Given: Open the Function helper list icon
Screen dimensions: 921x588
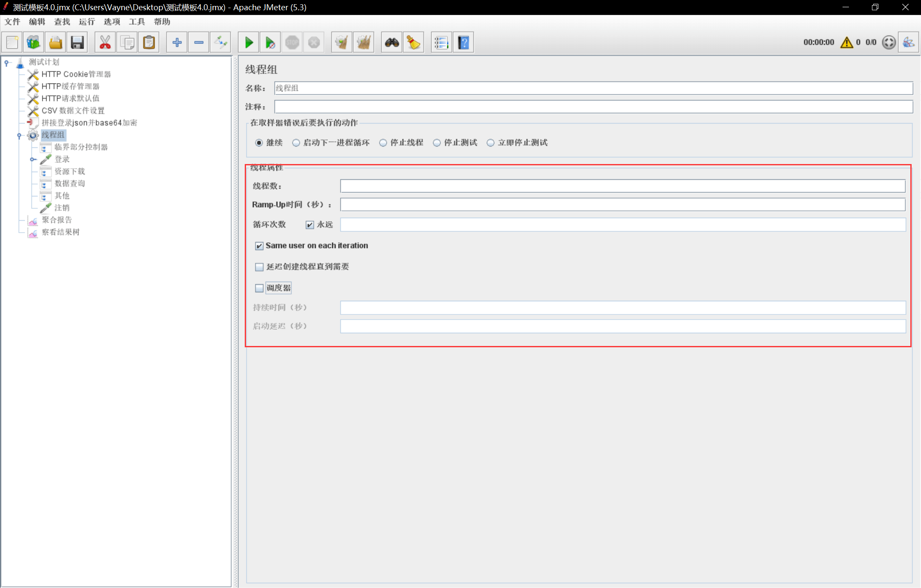Looking at the screenshot, I should point(441,42).
